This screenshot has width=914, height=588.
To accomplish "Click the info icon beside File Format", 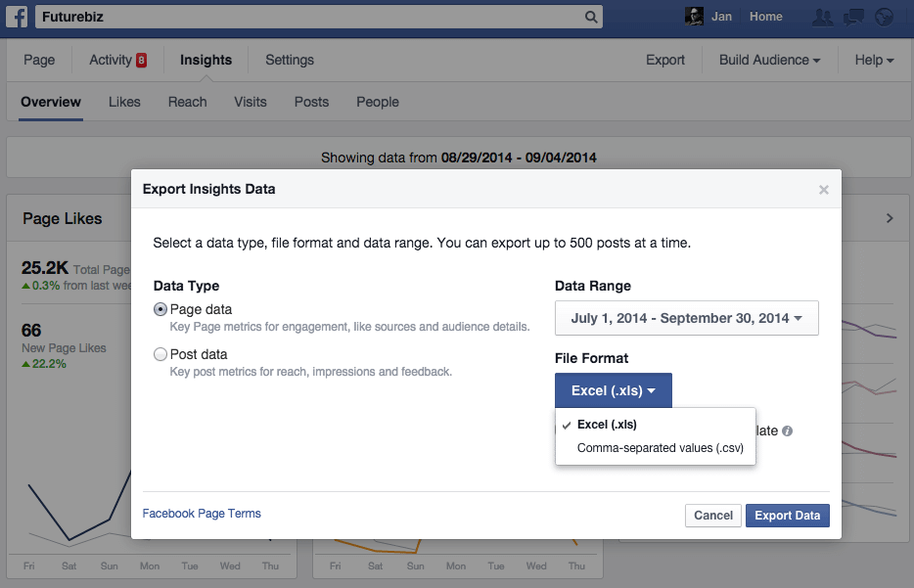I will click(x=787, y=431).
